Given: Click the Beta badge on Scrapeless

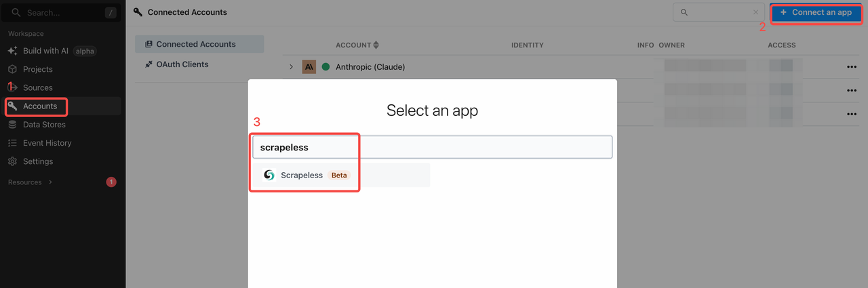Looking at the screenshot, I should [x=339, y=175].
